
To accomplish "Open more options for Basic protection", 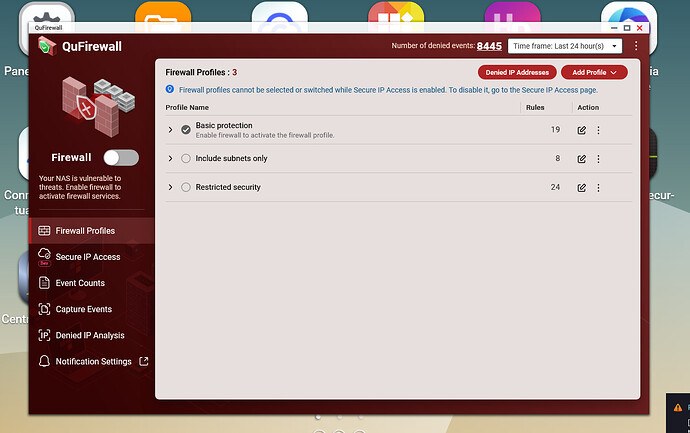I will [x=598, y=130].
